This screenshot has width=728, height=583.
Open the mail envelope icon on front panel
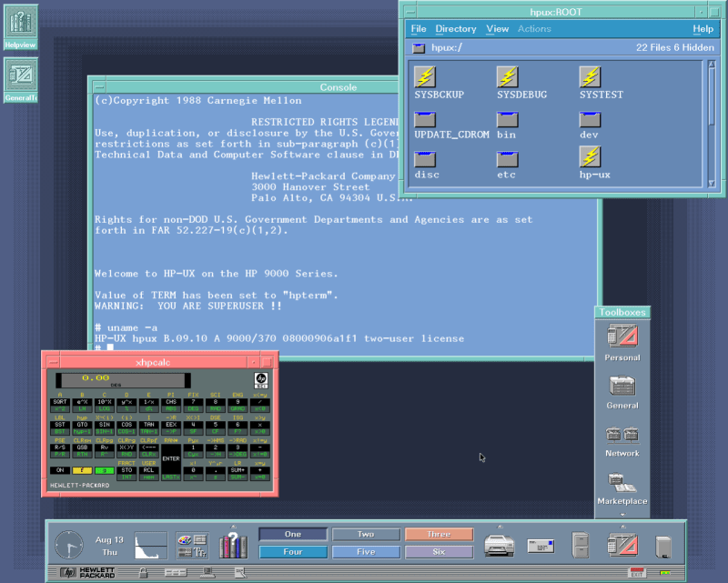point(541,545)
